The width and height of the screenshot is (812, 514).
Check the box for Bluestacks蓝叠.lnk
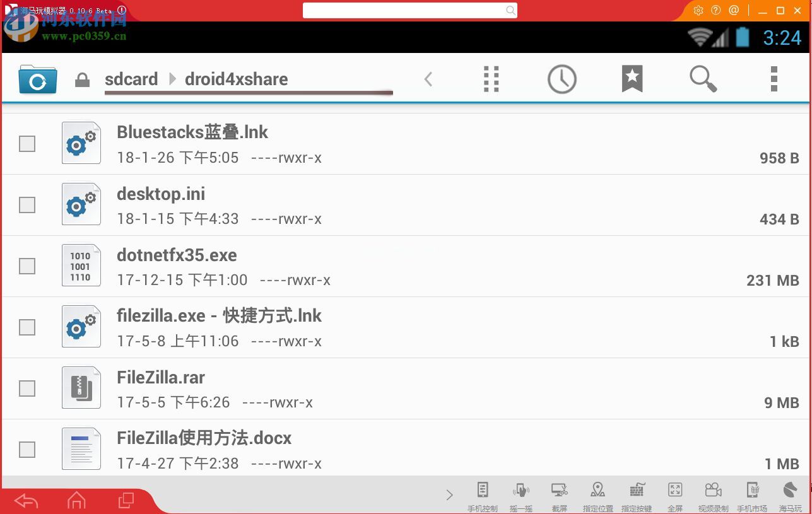point(27,144)
